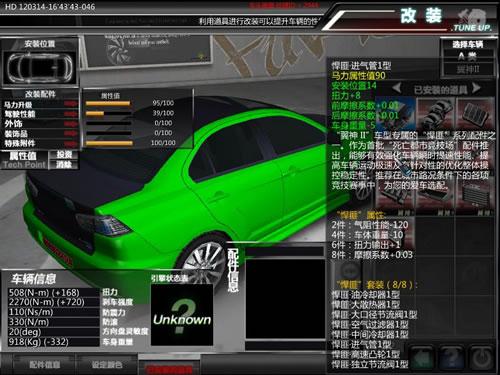
Task: Select the intake manifold part thumbnail
Action: coord(435,115)
